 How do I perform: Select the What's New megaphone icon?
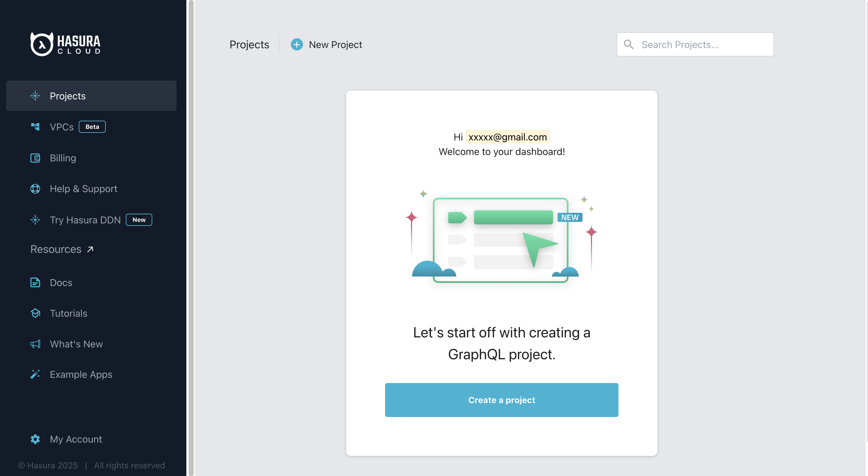[x=35, y=344]
